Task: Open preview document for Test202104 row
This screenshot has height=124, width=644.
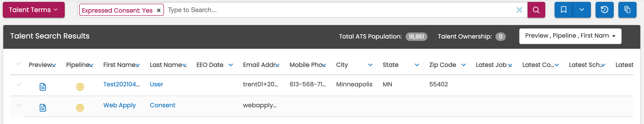Action: tap(43, 87)
